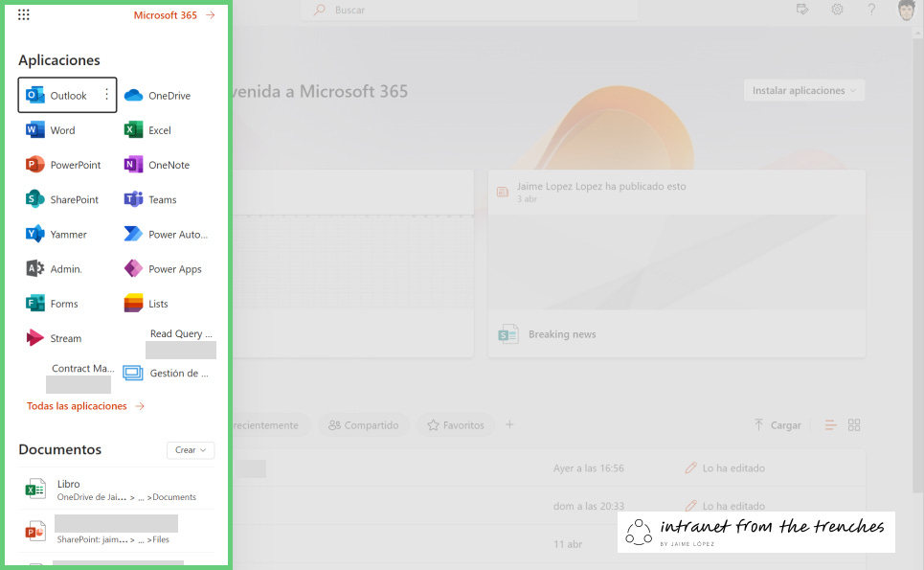Click the Cargar upload button
924x570 pixels.
coord(778,425)
